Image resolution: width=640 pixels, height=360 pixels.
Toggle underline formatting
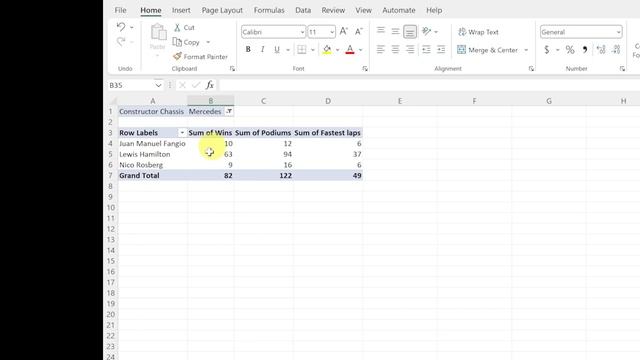coord(277,50)
